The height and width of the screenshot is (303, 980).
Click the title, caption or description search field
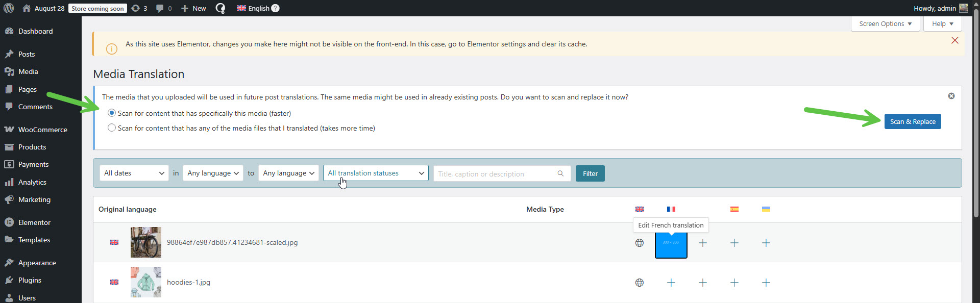(x=495, y=174)
